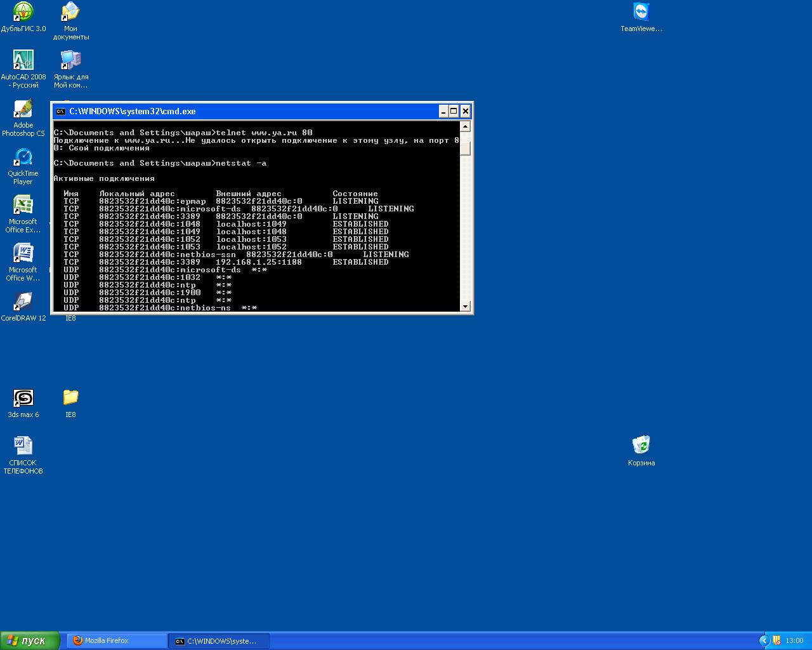The image size is (812, 650).
Task: Open the QuickTime Player shortcut
Action: tap(23, 157)
